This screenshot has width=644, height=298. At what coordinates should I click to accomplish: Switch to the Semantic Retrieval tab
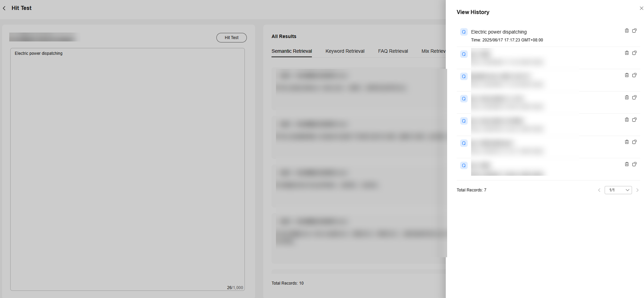(292, 51)
